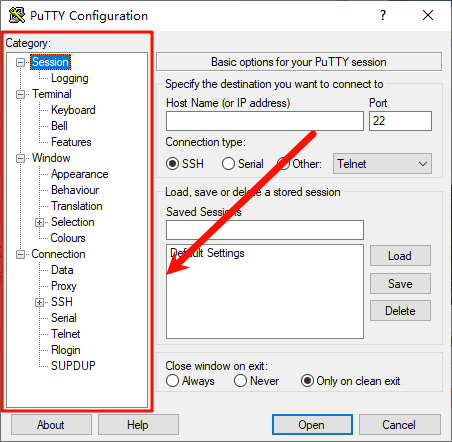Collapse the Session tree node
This screenshot has width=452, height=442.
(x=21, y=62)
